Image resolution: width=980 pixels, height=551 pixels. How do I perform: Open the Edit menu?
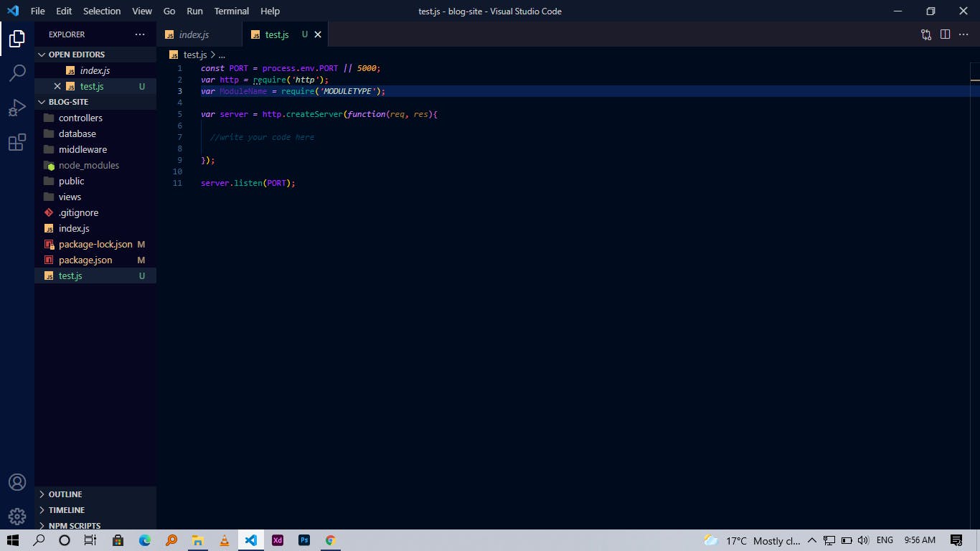tap(64, 11)
